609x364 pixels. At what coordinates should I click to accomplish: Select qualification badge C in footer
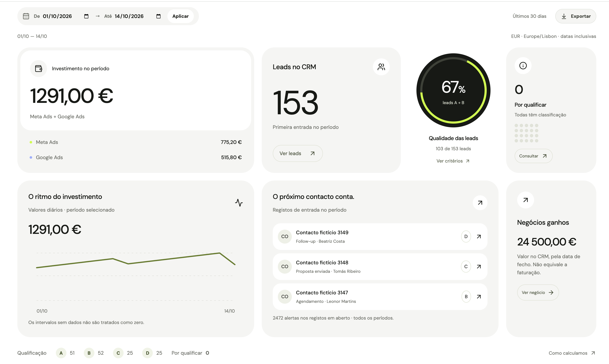click(x=118, y=353)
